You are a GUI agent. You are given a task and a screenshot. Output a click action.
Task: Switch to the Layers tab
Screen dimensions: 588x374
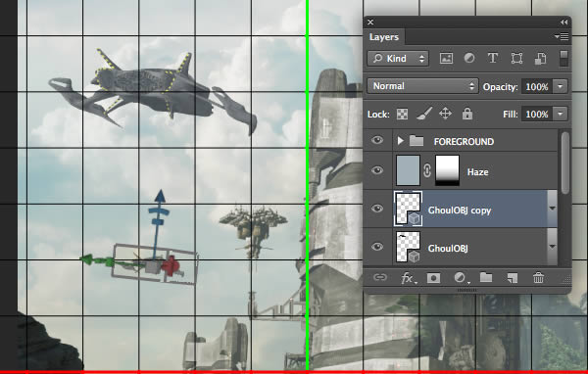[x=383, y=37]
